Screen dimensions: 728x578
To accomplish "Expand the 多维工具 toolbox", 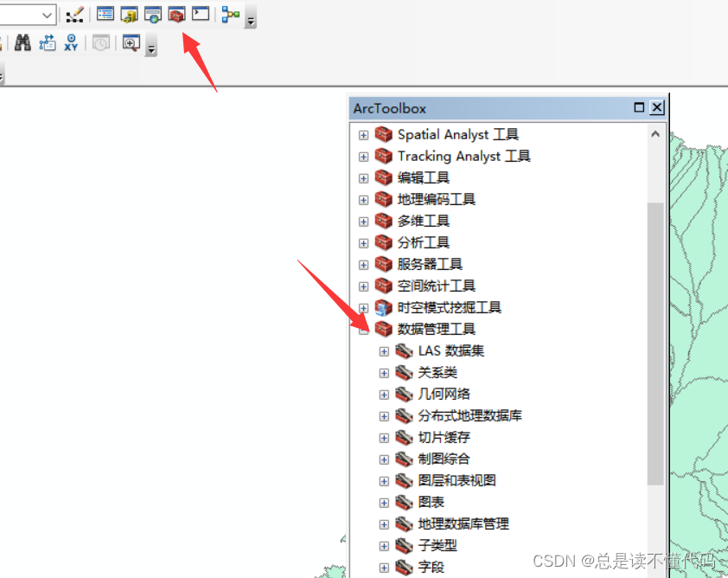I will 363,222.
